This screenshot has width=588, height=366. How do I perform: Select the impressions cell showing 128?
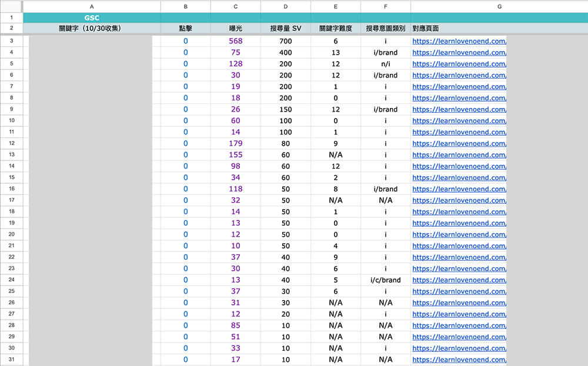tap(236, 63)
